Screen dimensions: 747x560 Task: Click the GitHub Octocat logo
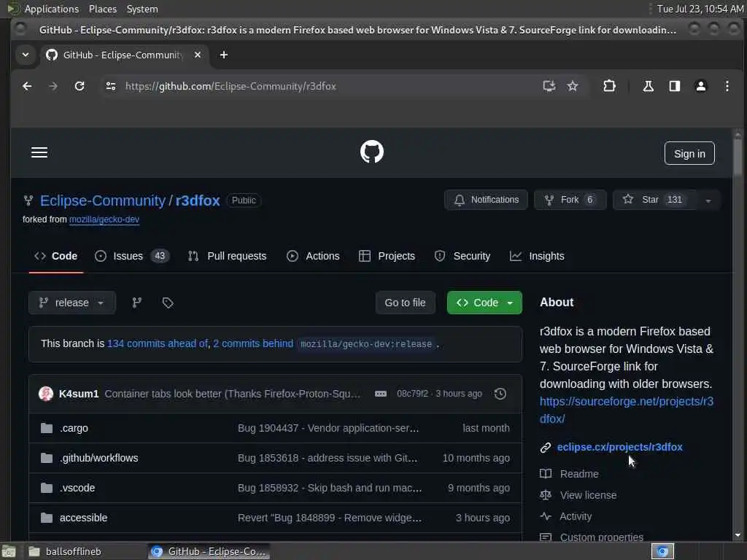(x=372, y=152)
